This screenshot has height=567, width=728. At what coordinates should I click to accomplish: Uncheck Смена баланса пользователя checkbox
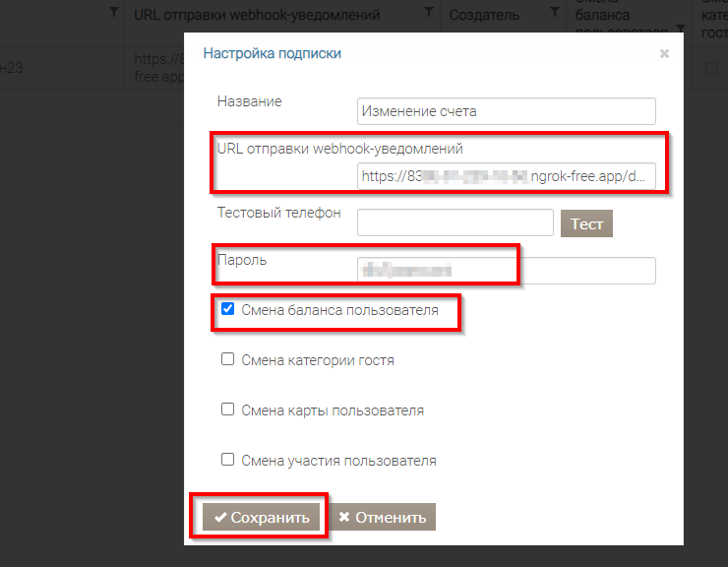pos(228,309)
